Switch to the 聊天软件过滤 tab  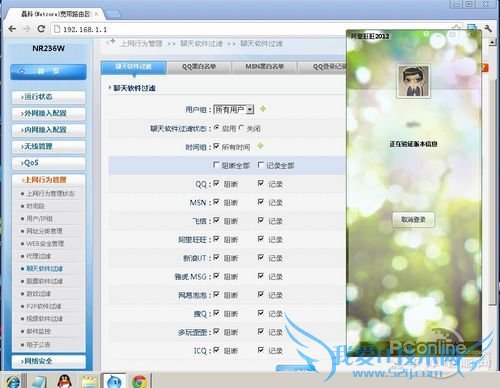133,67
